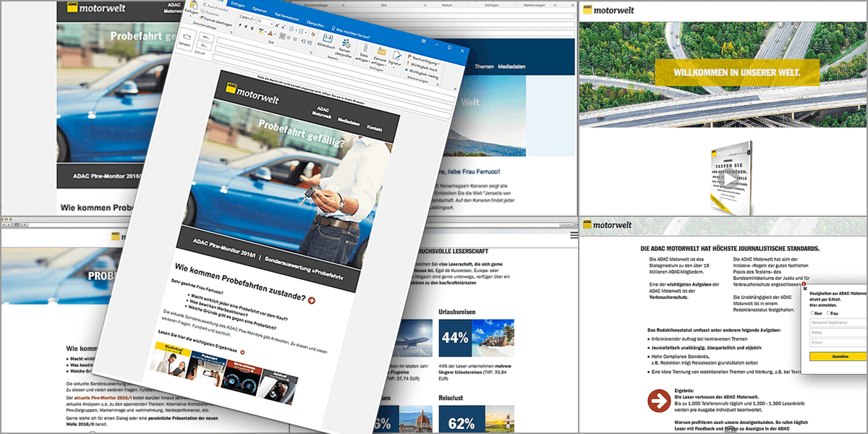Select the Format übertragen painter

(x=216, y=21)
